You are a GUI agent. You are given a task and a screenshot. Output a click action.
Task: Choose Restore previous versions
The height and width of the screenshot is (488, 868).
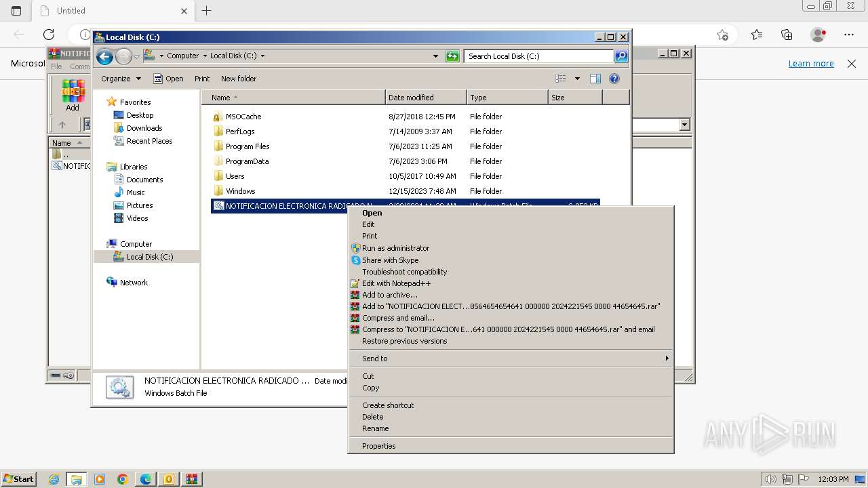pyautogui.click(x=511, y=341)
